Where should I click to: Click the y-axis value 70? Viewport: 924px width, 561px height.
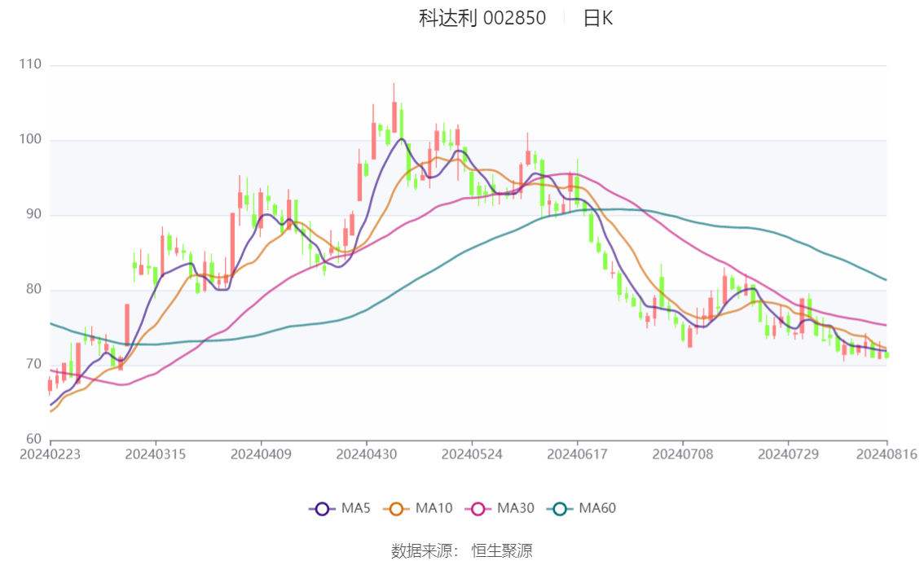point(33,365)
